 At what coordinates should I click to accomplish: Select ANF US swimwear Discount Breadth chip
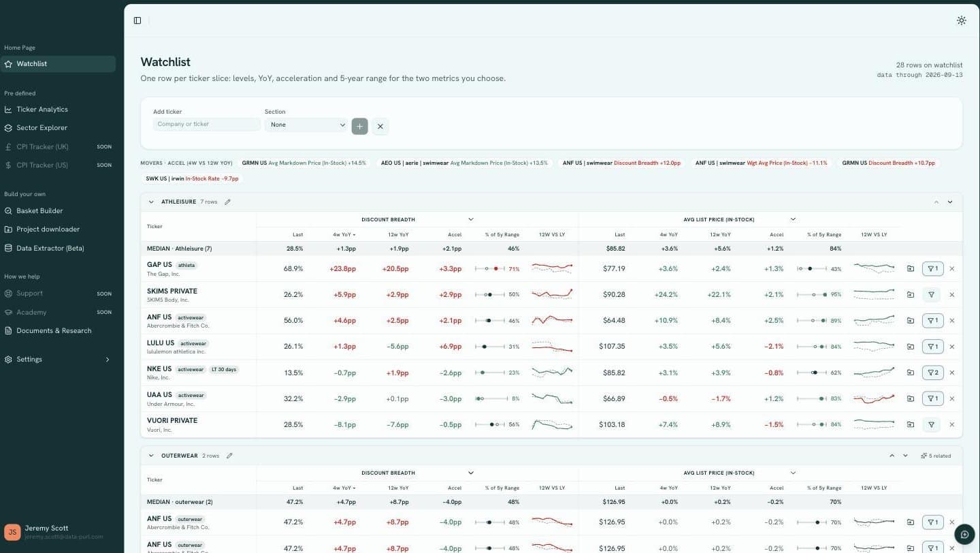pos(622,163)
